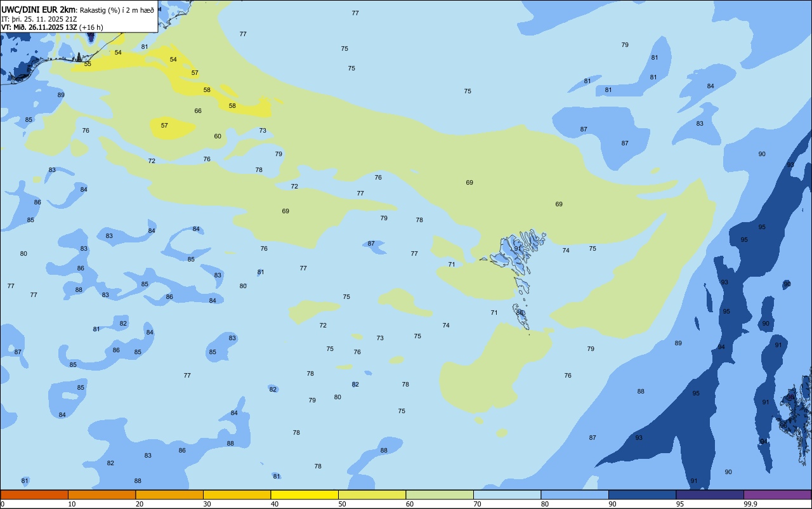Click the 0–10 dark orange legend swatch
This screenshot has width=812, height=509.
[34, 494]
